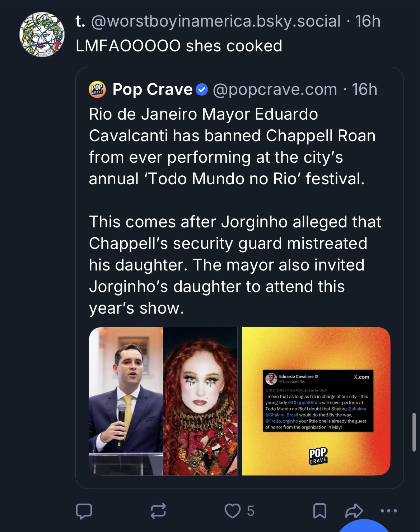
Task: Tap the Pop Crave avatar logo
Action: click(98, 89)
